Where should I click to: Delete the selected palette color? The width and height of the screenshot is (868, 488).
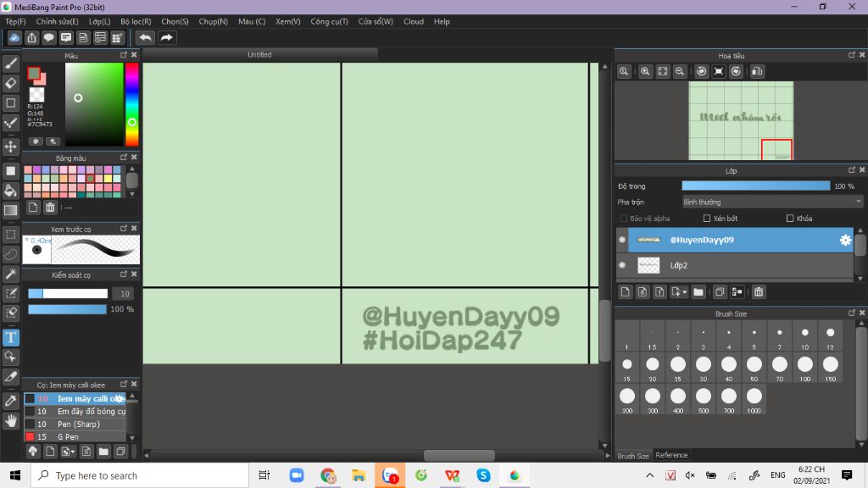click(50, 208)
